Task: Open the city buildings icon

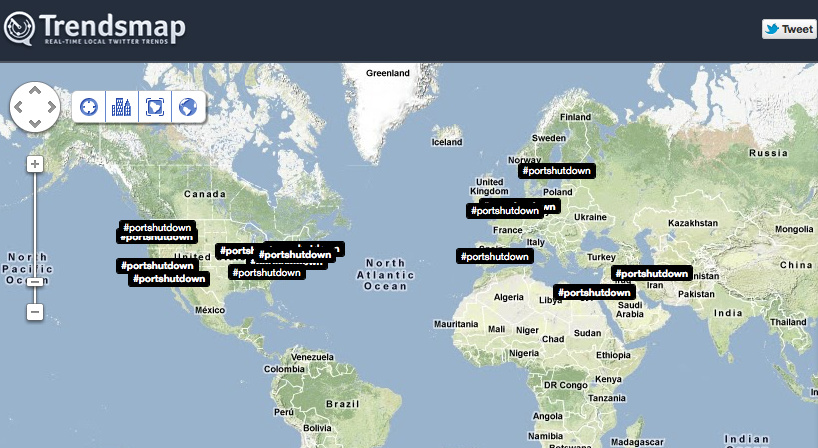Action: [122, 107]
